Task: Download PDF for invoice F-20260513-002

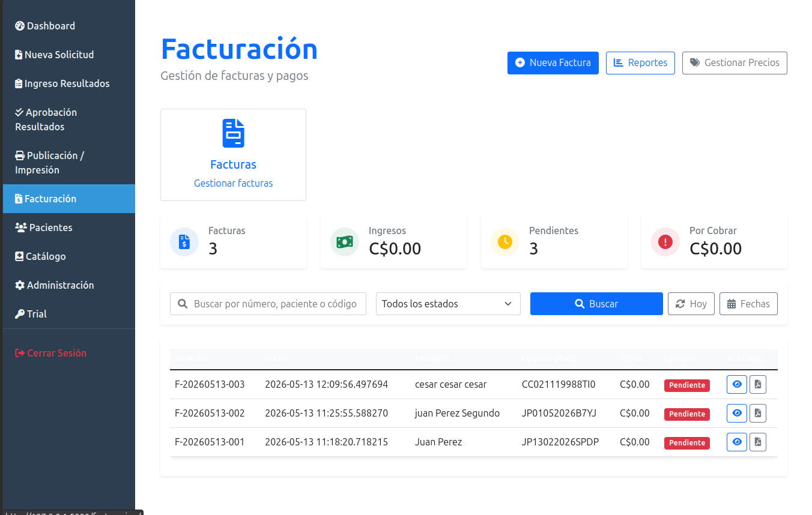Action: [x=758, y=413]
